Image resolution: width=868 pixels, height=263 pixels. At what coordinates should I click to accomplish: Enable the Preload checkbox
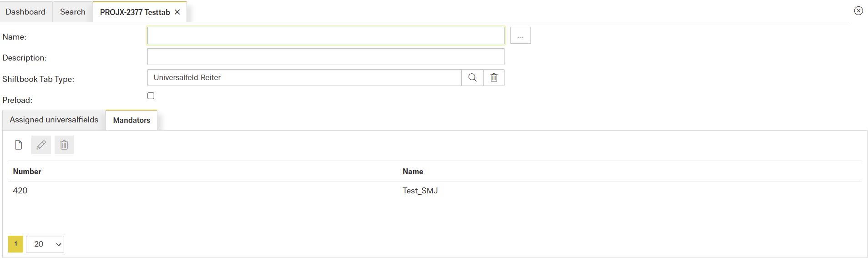point(151,96)
